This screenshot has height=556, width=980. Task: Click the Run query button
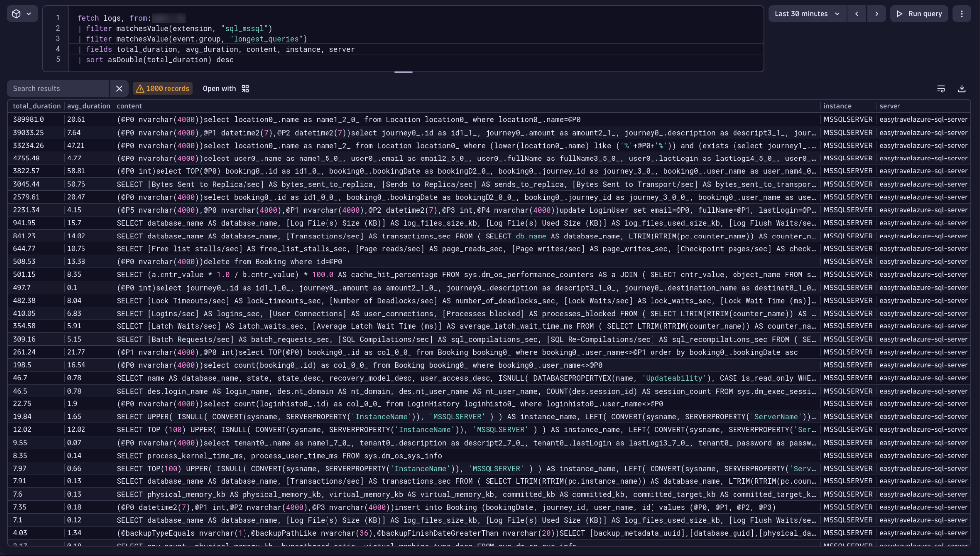click(x=919, y=14)
